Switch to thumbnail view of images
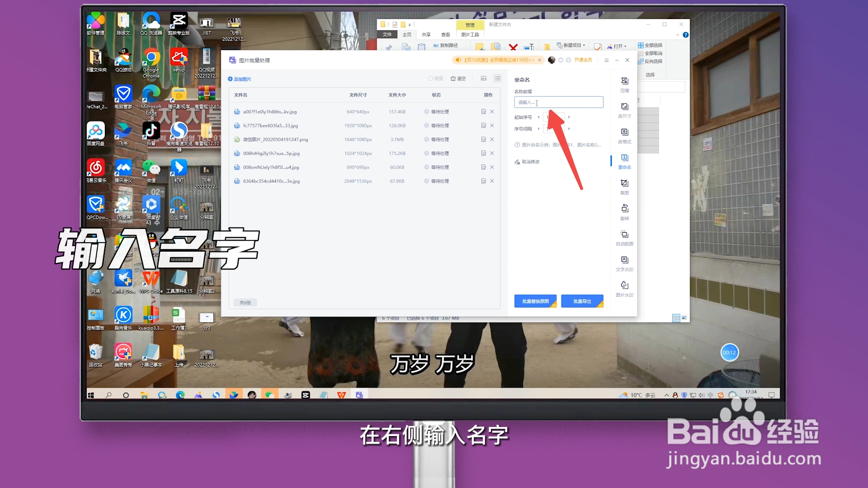This screenshot has width=868, height=488. tap(483, 79)
